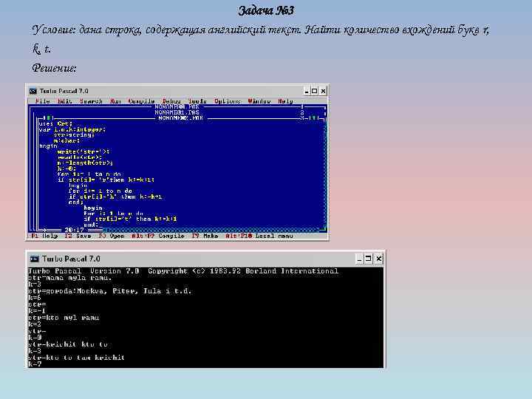Click F2 Save in the status bar

pos(78,236)
